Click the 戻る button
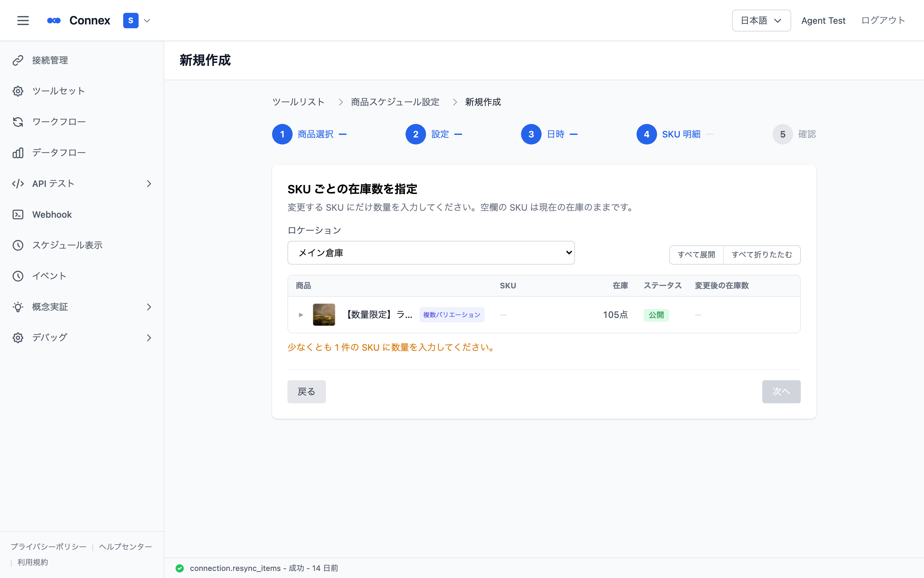This screenshot has width=924, height=578. 307,391
